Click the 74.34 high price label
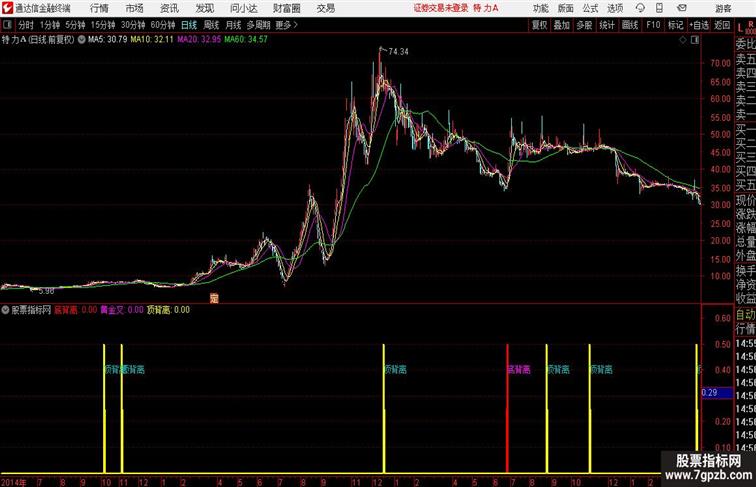Screen dimensions: 756x487 398,52
